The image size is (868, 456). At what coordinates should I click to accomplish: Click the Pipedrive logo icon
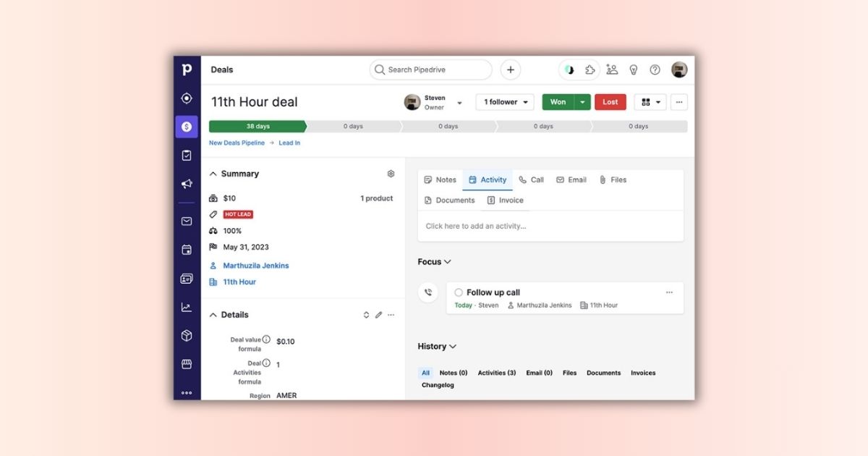point(187,69)
